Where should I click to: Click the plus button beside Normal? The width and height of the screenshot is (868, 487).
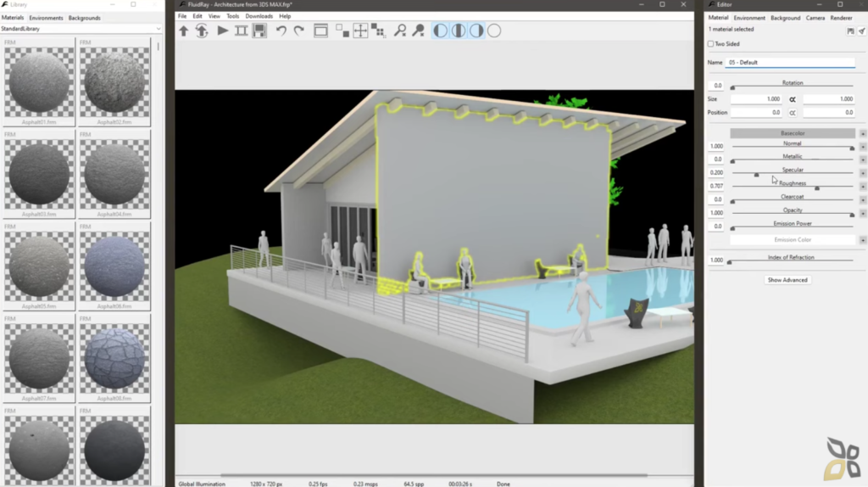pyautogui.click(x=862, y=147)
